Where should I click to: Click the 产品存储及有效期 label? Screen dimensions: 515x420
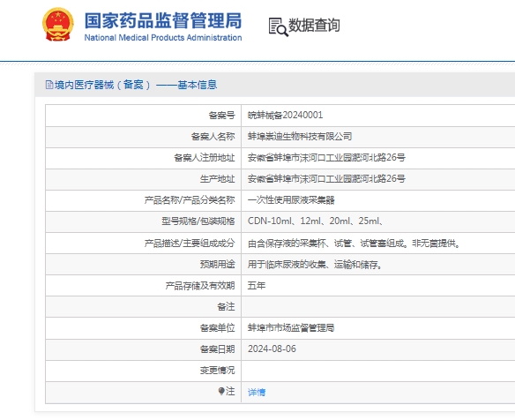tap(200, 285)
